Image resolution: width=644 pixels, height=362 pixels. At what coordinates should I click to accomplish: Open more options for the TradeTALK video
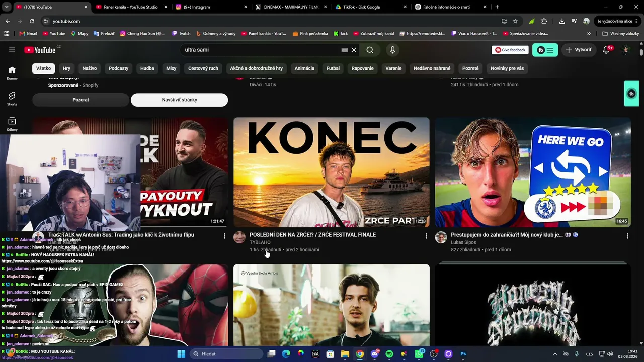point(224,236)
